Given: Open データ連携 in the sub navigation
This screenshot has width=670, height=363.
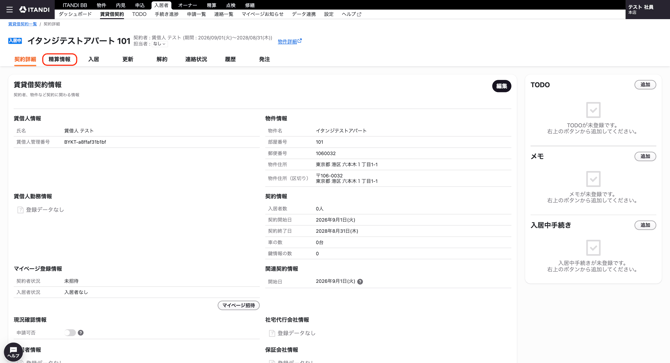Looking at the screenshot, I should [304, 14].
